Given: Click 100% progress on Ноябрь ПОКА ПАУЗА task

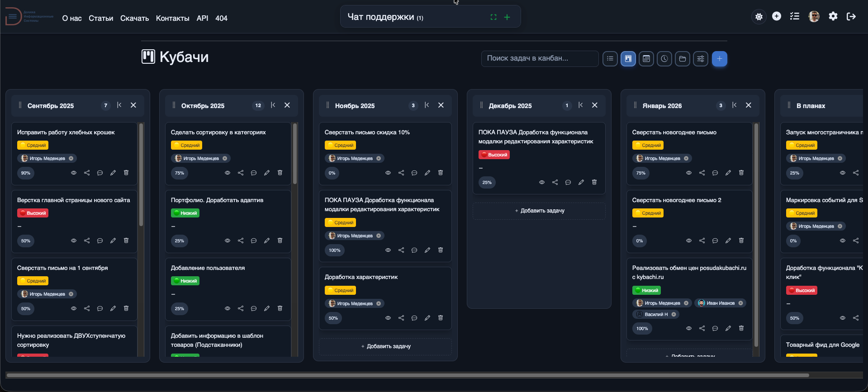Looking at the screenshot, I should 335,250.
